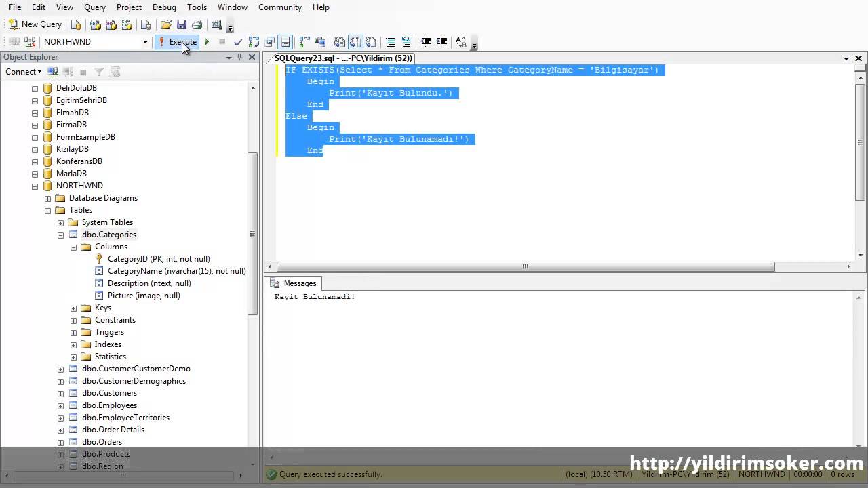Toggle Include Actual Execution Plan

click(x=304, y=42)
